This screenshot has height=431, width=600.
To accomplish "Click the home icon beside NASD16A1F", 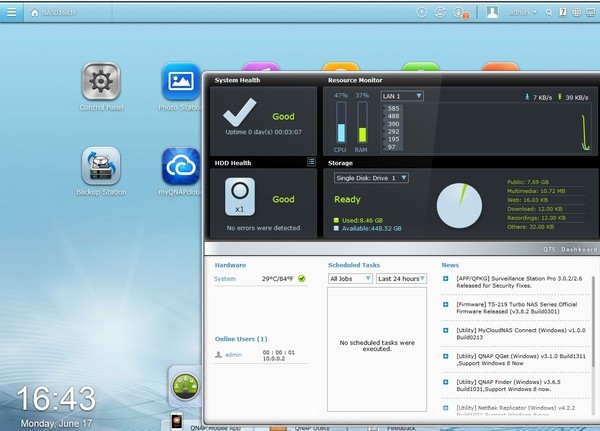I will [35, 13].
